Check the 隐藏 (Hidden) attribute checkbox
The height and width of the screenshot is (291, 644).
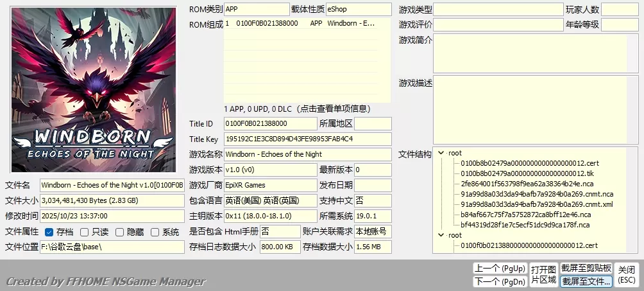click(x=119, y=232)
